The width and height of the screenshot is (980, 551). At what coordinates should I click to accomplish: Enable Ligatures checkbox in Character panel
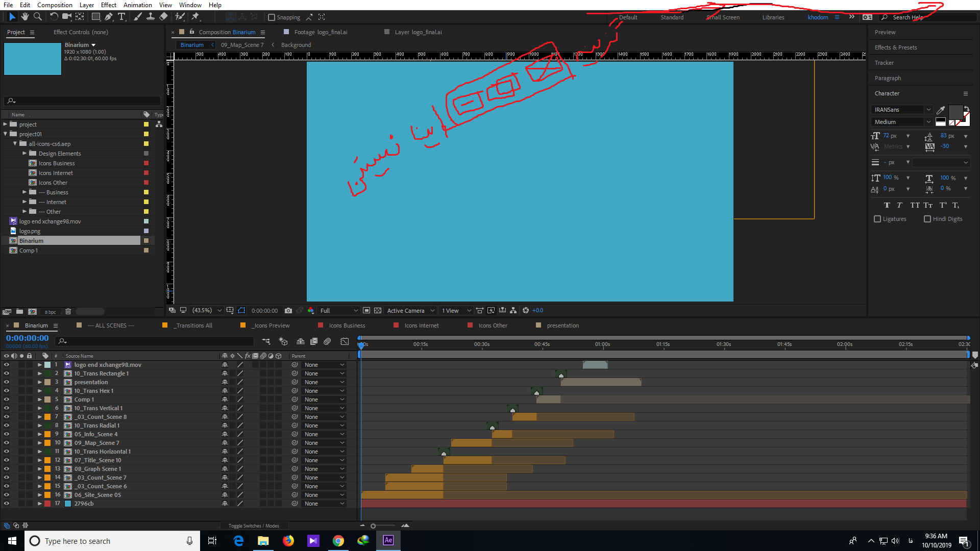coord(878,219)
